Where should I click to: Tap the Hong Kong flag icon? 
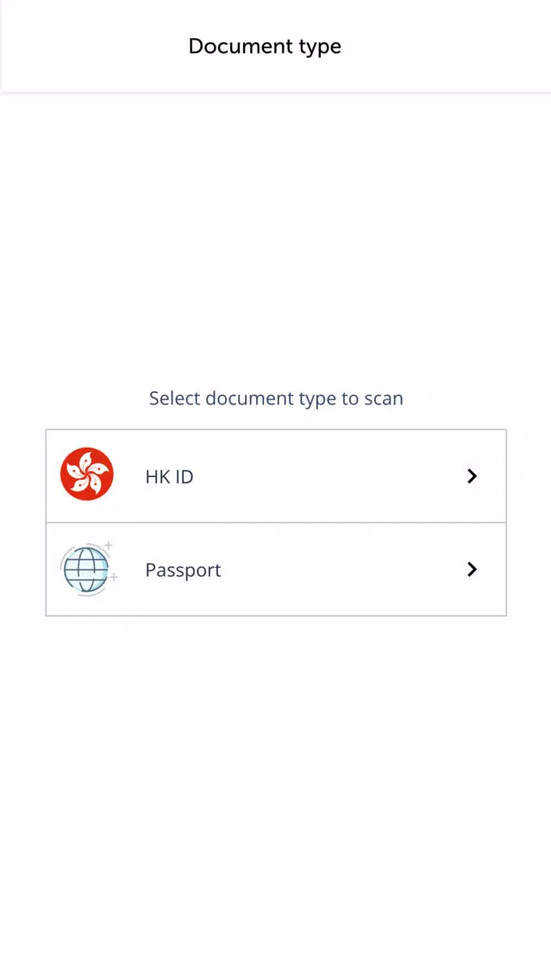87,474
